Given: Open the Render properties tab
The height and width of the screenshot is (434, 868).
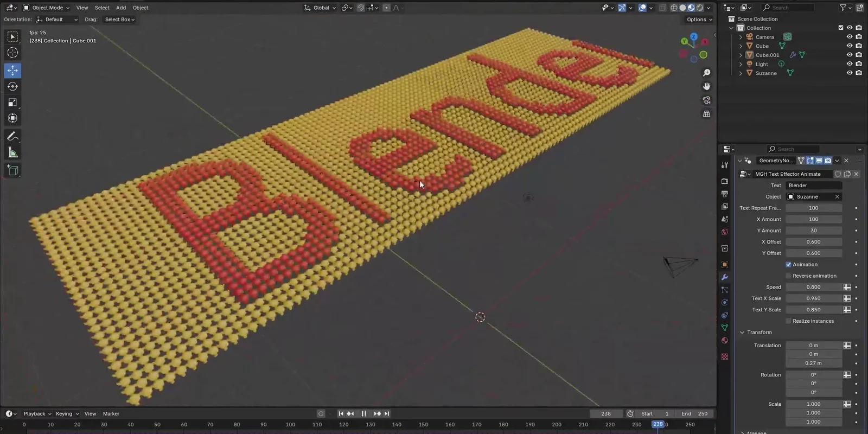Looking at the screenshot, I should coord(725,181).
